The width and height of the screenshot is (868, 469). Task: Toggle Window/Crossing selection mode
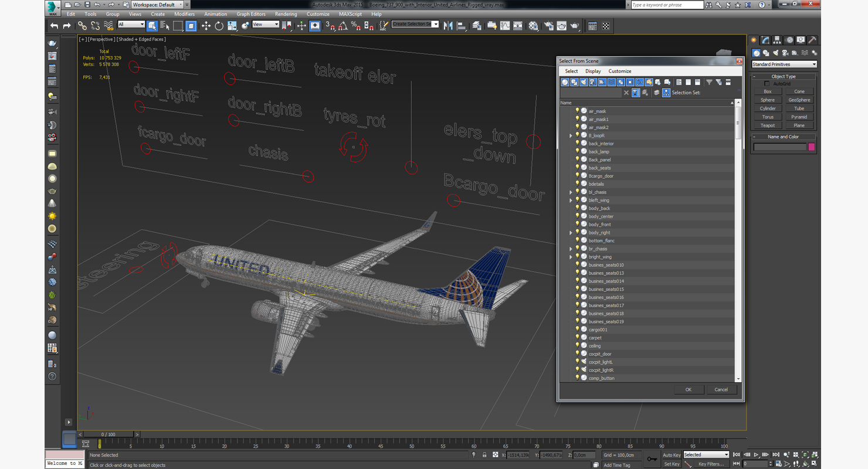[x=191, y=26]
